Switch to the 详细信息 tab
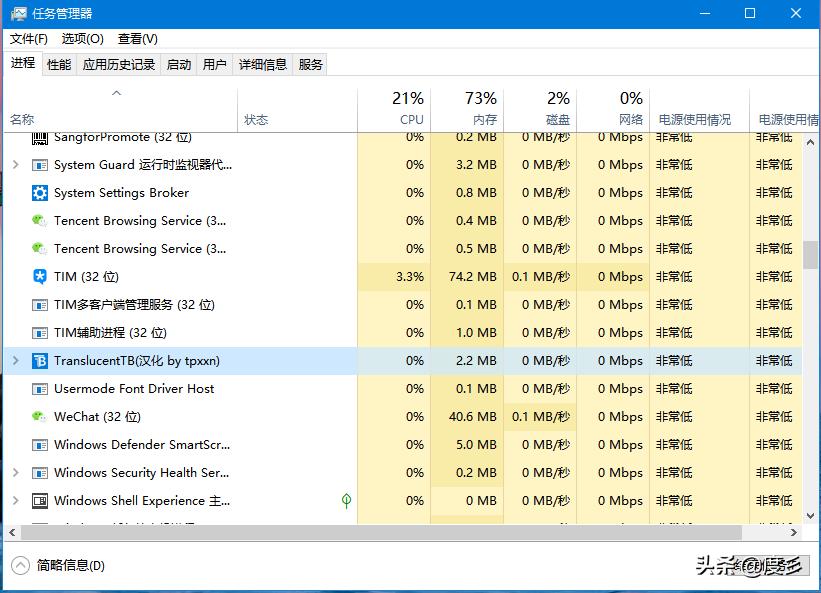 coord(263,64)
